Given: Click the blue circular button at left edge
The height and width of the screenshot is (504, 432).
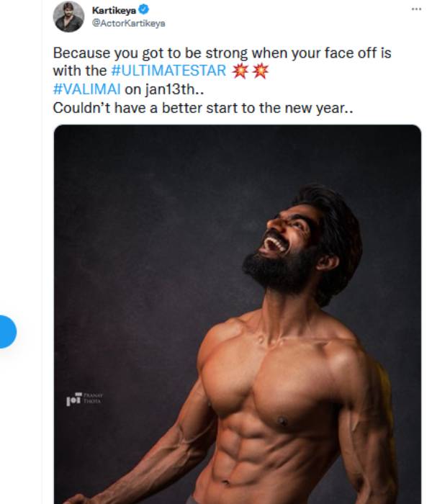Looking at the screenshot, I should point(6,332).
